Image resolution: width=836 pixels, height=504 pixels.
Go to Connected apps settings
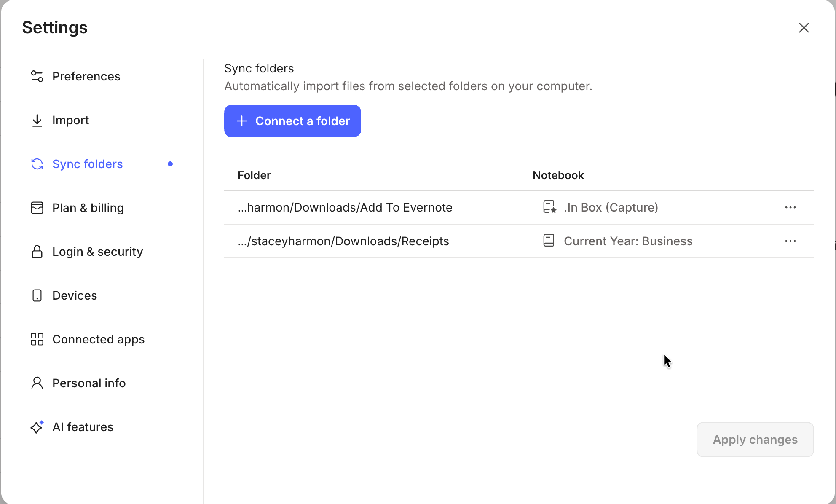98,339
